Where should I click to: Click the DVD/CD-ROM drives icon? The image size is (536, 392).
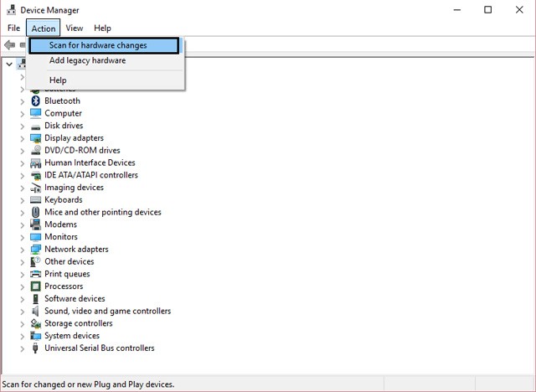point(36,151)
